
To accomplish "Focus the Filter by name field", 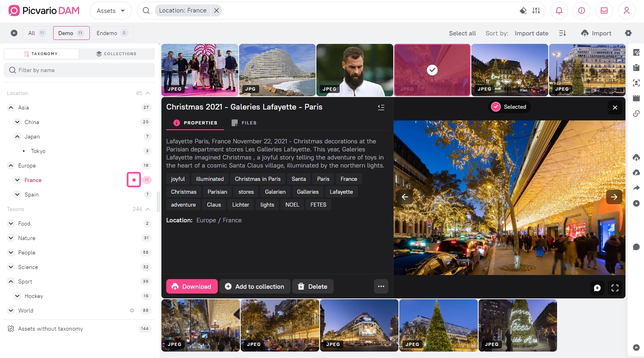I will point(79,70).
